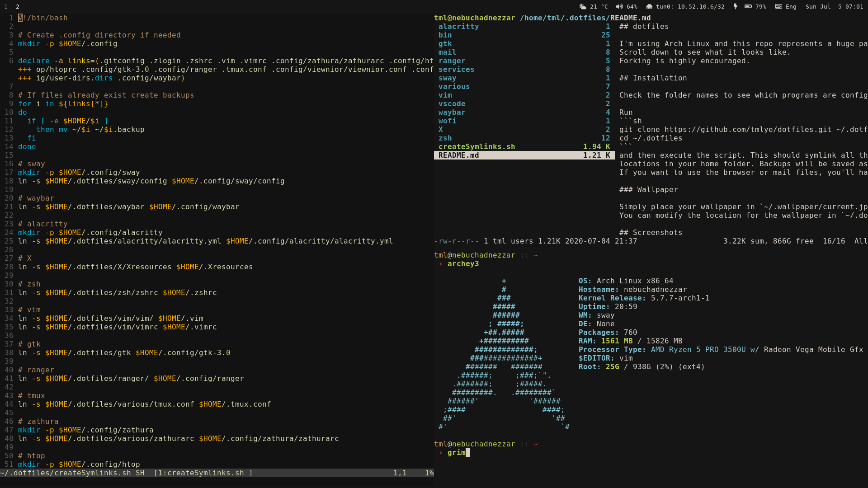The width and height of the screenshot is (868, 488).
Task: Click the volume speaker icon
Action: [x=619, y=7]
